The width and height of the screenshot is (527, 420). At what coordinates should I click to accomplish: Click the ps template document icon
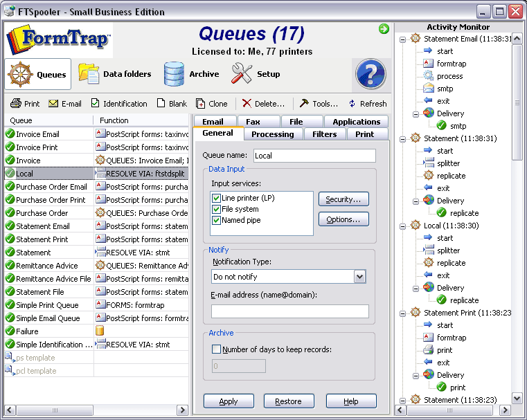pos(9,357)
